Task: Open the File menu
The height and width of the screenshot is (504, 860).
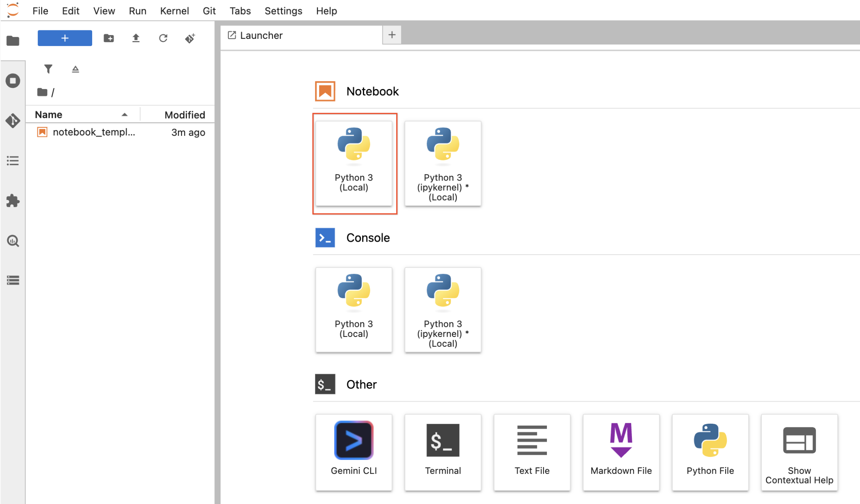Action: click(x=40, y=11)
